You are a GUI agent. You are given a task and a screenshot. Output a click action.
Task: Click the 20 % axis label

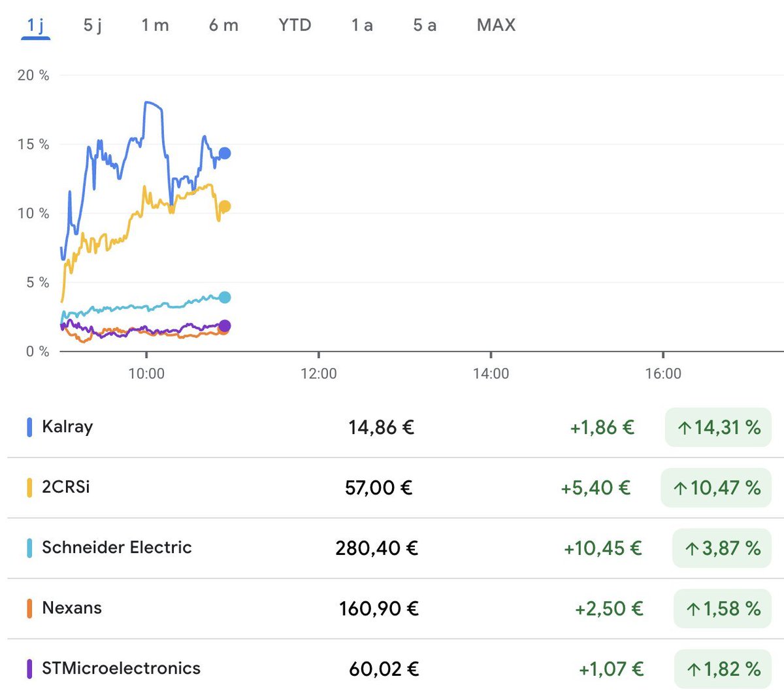click(x=33, y=75)
